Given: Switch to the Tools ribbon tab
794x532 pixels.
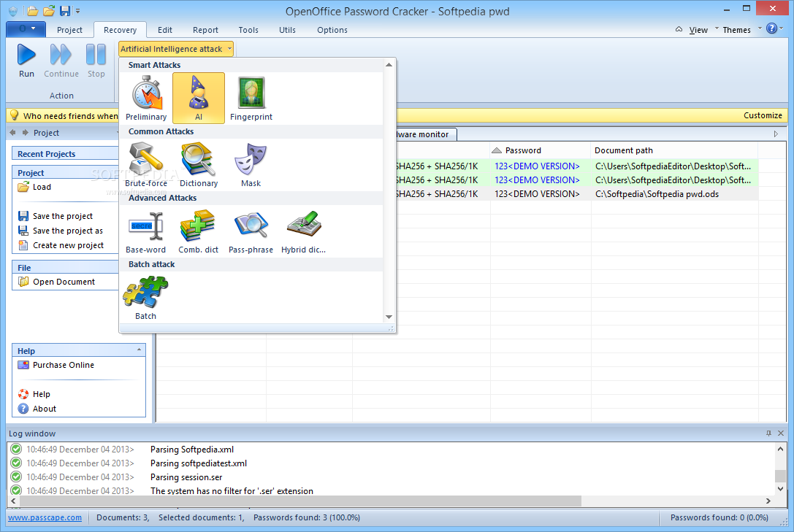Looking at the screenshot, I should point(248,30).
